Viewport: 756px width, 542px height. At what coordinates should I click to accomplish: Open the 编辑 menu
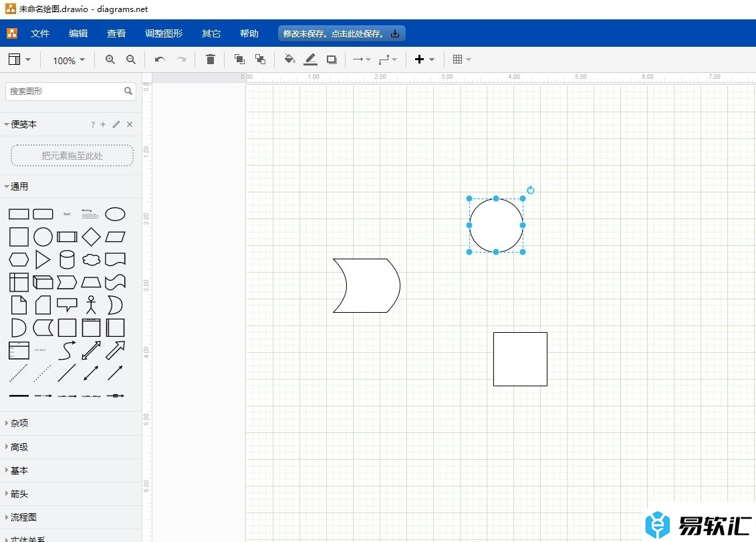(78, 33)
